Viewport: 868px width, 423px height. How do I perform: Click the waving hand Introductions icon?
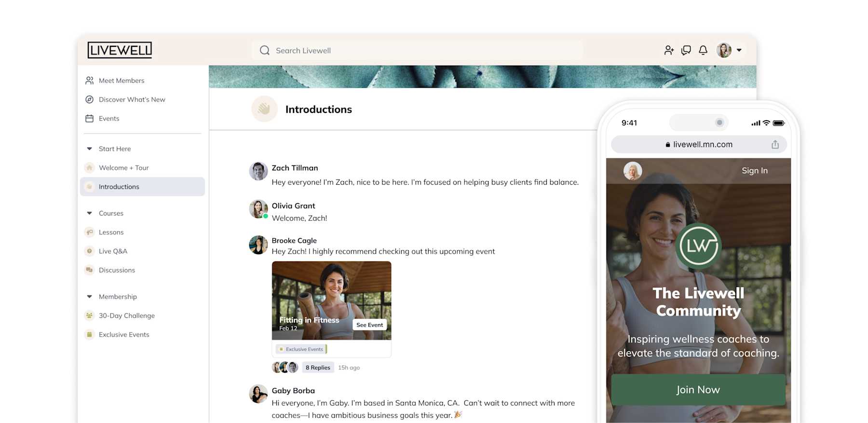(x=264, y=109)
